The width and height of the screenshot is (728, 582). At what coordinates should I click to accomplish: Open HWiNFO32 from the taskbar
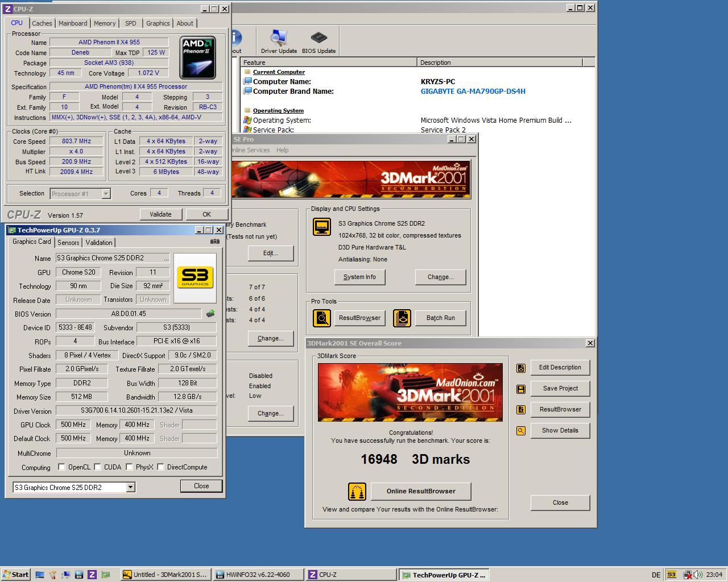tap(258, 575)
